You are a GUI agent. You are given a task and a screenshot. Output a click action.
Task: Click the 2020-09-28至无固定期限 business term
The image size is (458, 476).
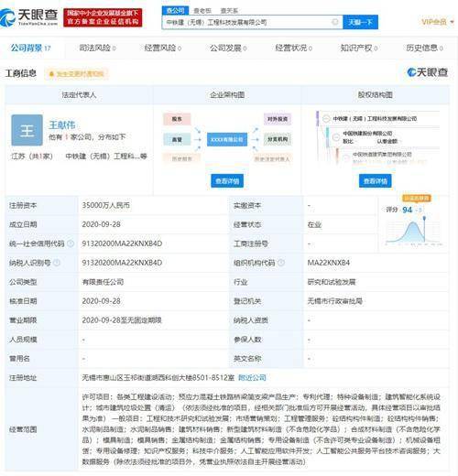pyautogui.click(x=122, y=320)
